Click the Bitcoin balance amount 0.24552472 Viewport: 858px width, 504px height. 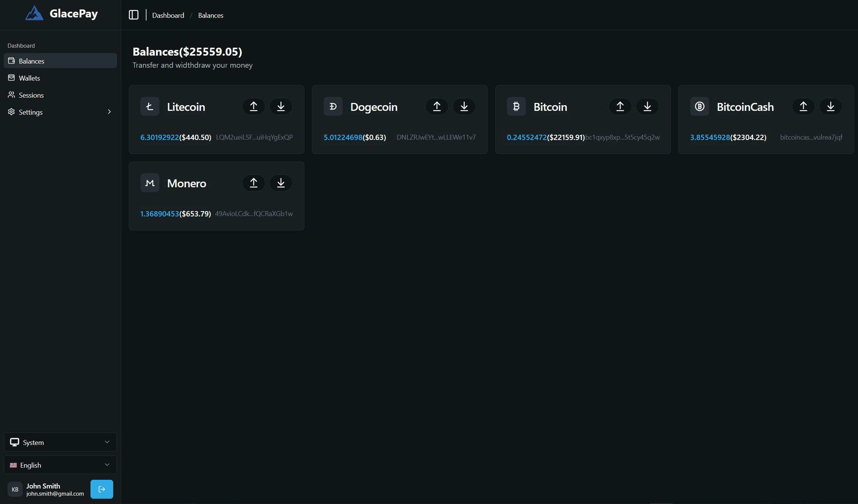pyautogui.click(x=527, y=137)
